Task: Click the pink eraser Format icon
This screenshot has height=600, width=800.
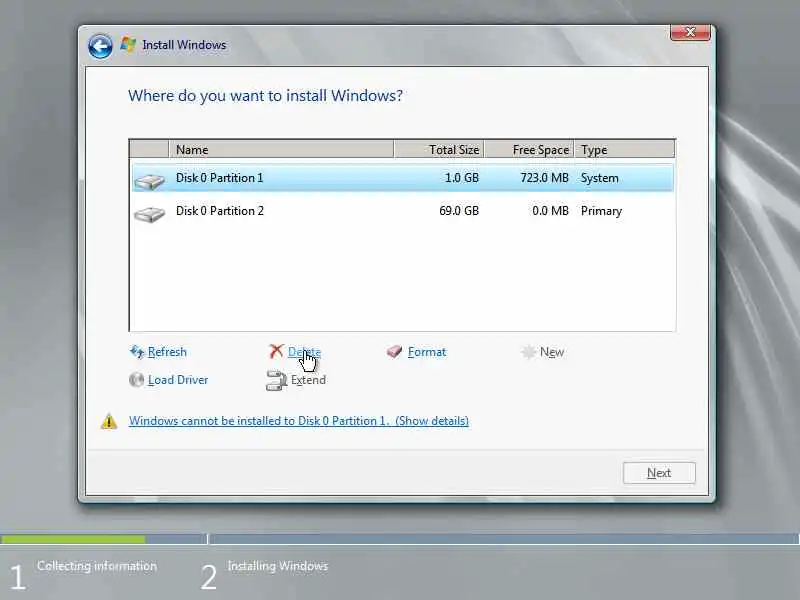Action: coord(394,352)
